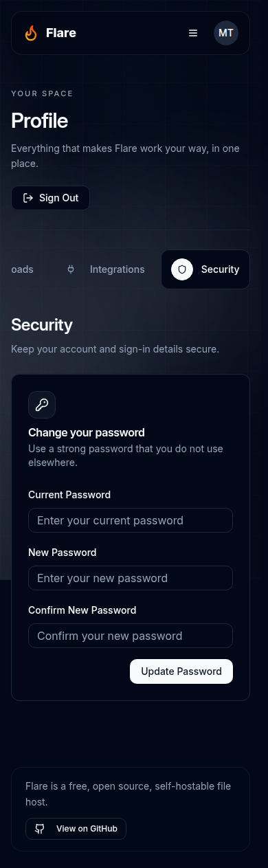Open the View on GitHub link
This screenshot has height=868, width=268.
[76, 829]
